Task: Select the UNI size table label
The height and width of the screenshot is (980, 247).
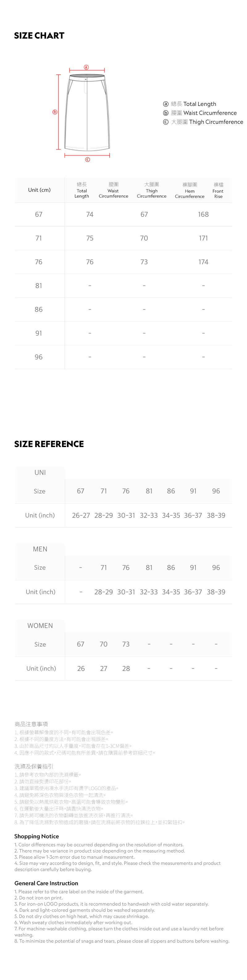Action: point(40,472)
